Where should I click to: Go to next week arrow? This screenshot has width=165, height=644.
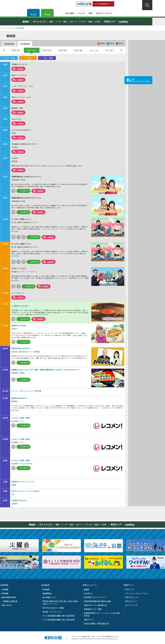121,50
